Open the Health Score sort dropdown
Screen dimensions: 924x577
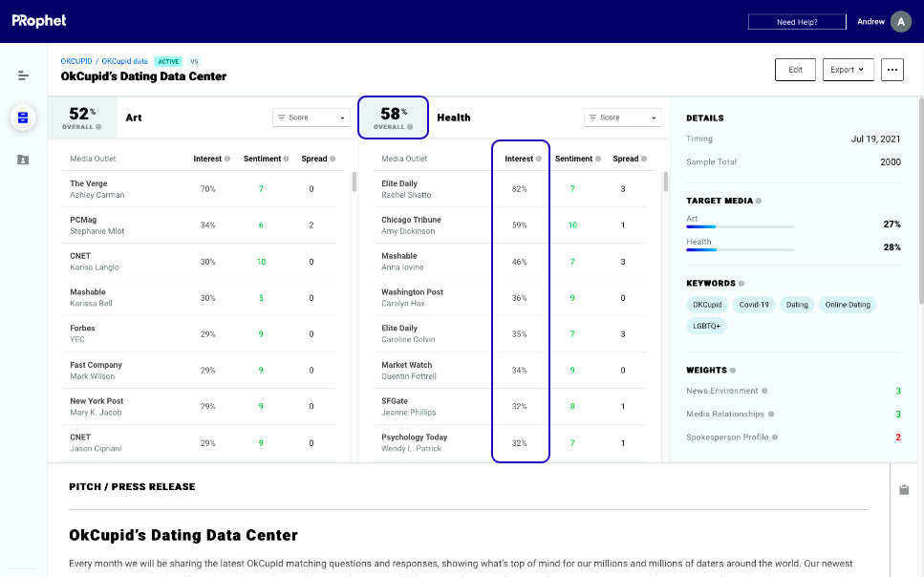[x=622, y=118]
